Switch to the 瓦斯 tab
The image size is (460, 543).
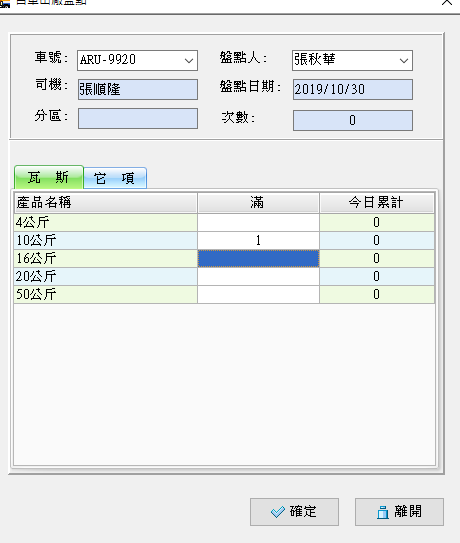coord(49,177)
